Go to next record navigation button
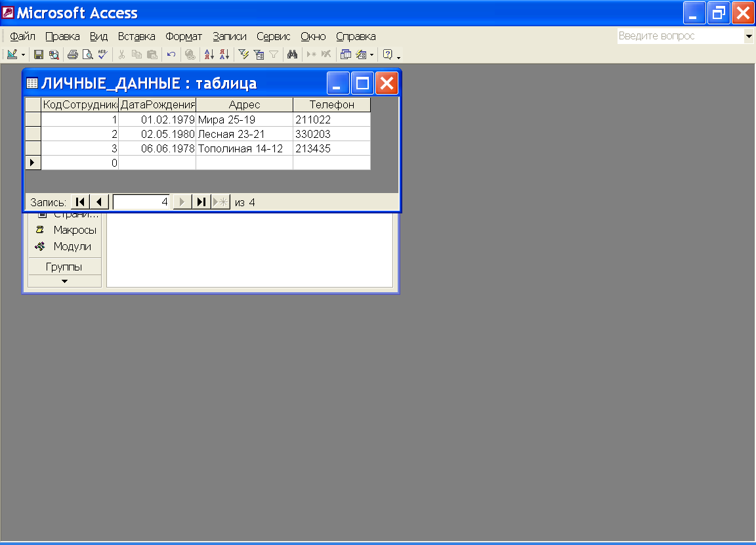756x545 pixels. point(182,202)
